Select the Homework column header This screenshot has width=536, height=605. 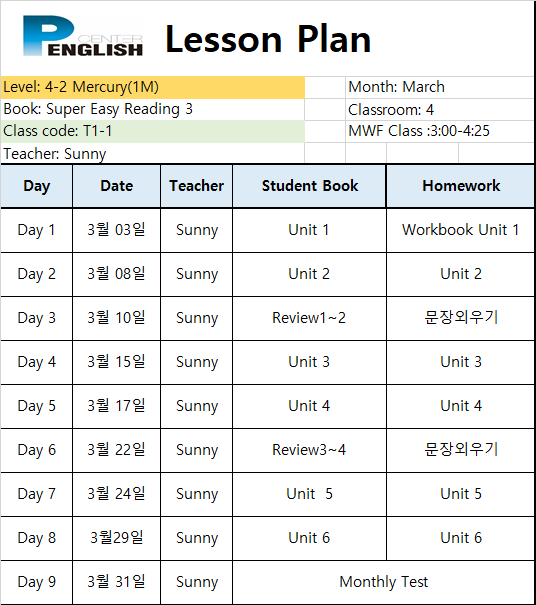(461, 186)
